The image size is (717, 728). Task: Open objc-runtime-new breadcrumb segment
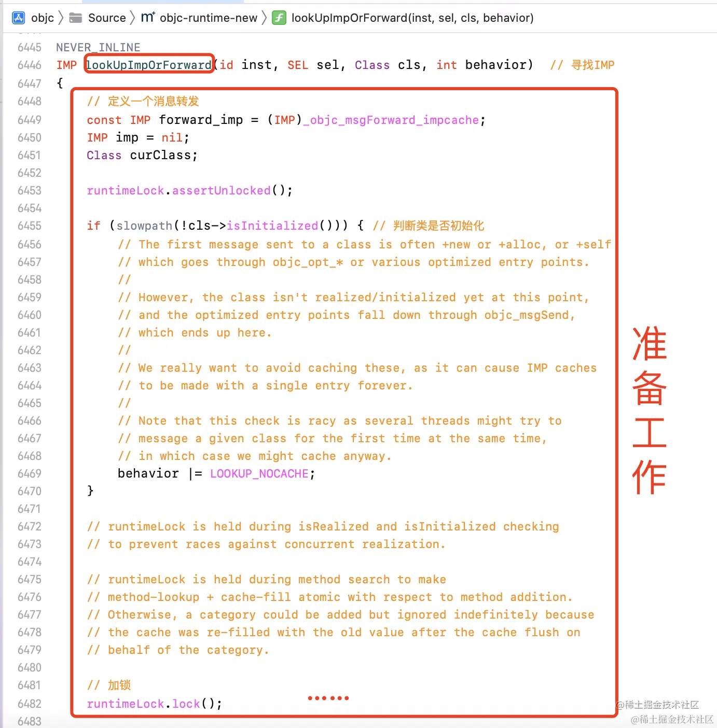[x=209, y=18]
